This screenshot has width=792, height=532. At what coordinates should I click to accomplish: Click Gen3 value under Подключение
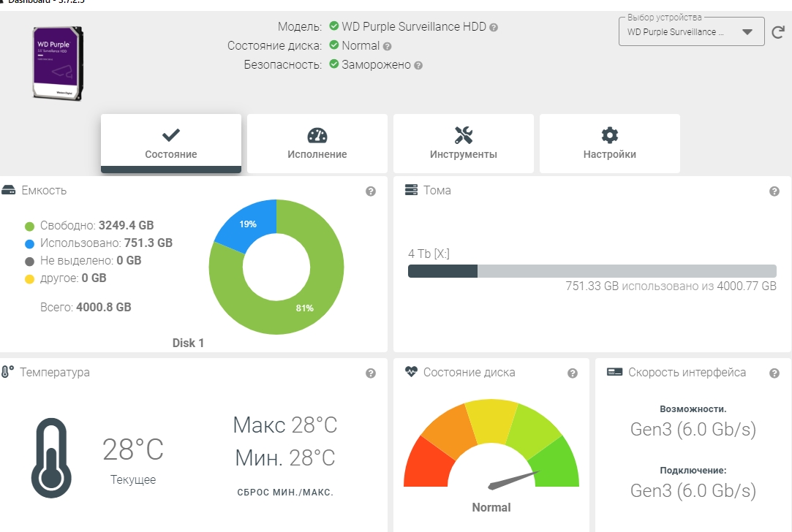693,490
